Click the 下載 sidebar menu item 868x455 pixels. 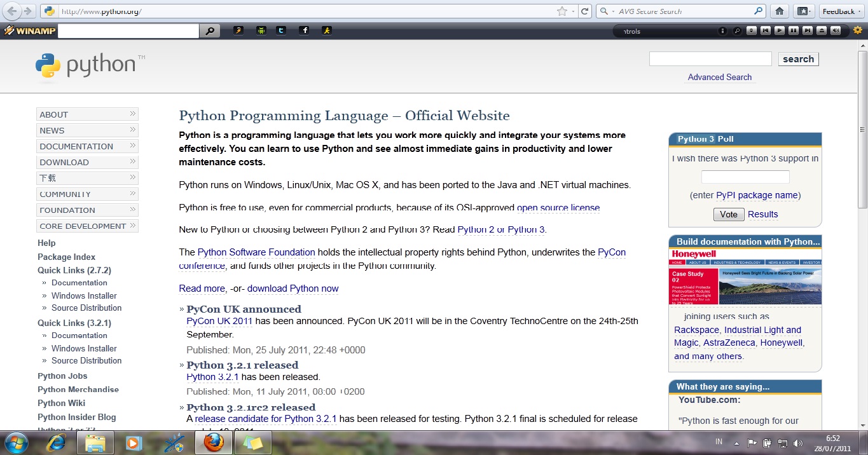87,178
